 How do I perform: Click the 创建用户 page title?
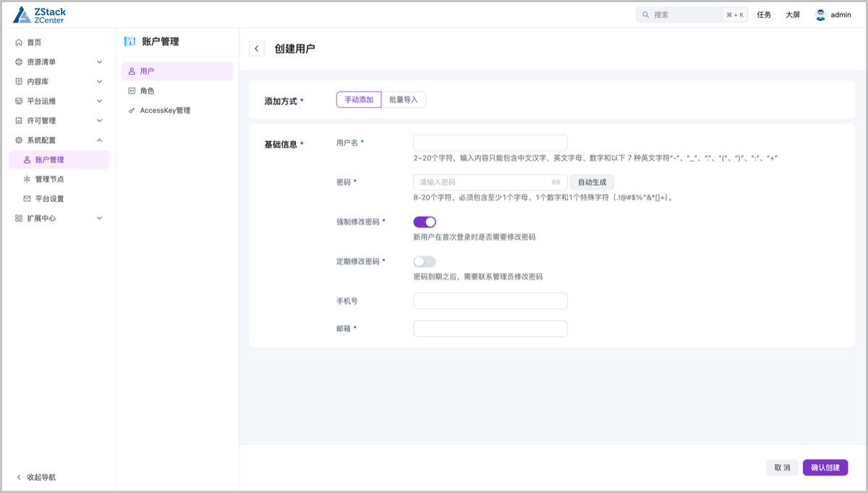tap(294, 49)
